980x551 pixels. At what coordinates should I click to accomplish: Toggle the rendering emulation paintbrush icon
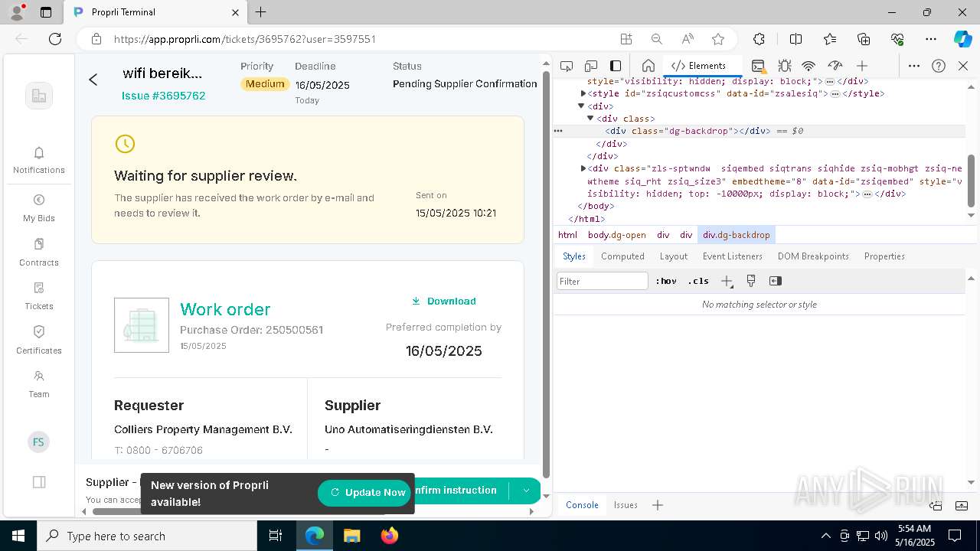coord(751,281)
